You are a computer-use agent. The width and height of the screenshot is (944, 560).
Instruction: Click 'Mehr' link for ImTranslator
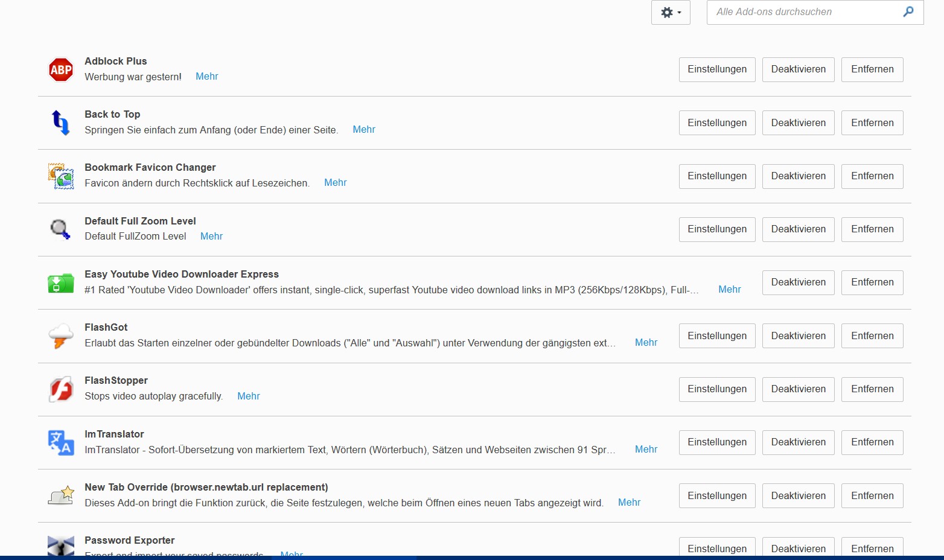click(646, 450)
